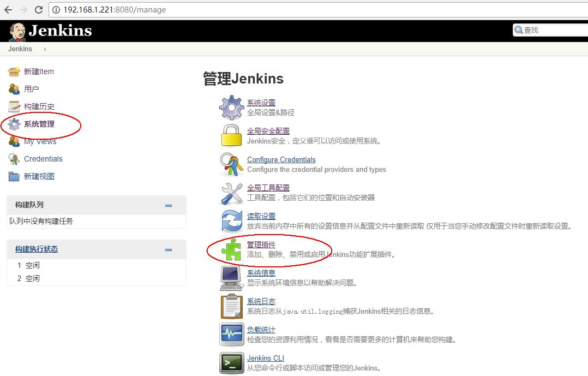Open the Configure Credentials link

point(281,159)
